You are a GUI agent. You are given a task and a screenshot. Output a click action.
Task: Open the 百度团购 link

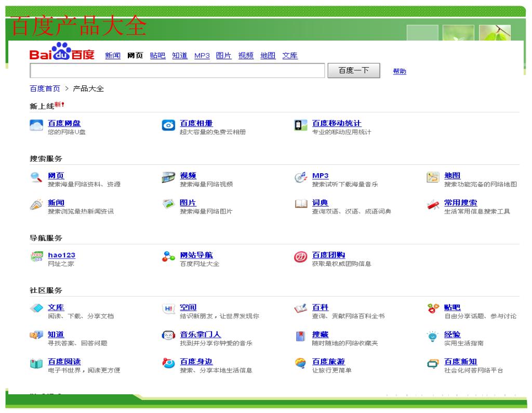point(329,255)
